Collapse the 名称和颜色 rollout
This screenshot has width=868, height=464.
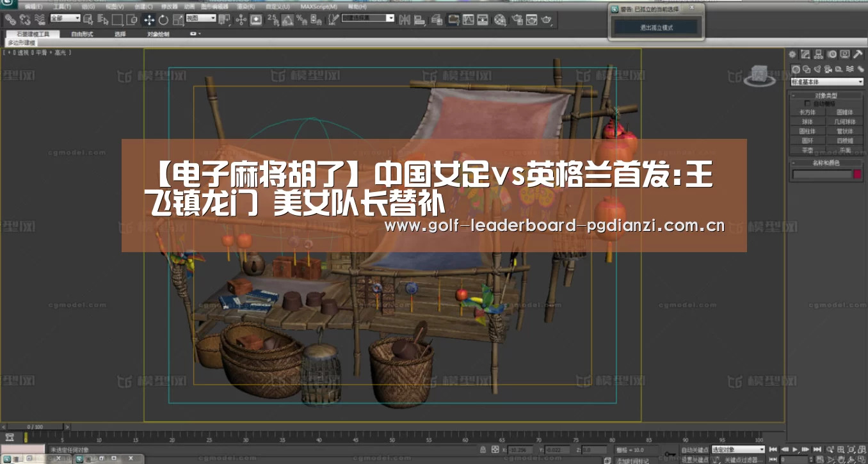827,163
